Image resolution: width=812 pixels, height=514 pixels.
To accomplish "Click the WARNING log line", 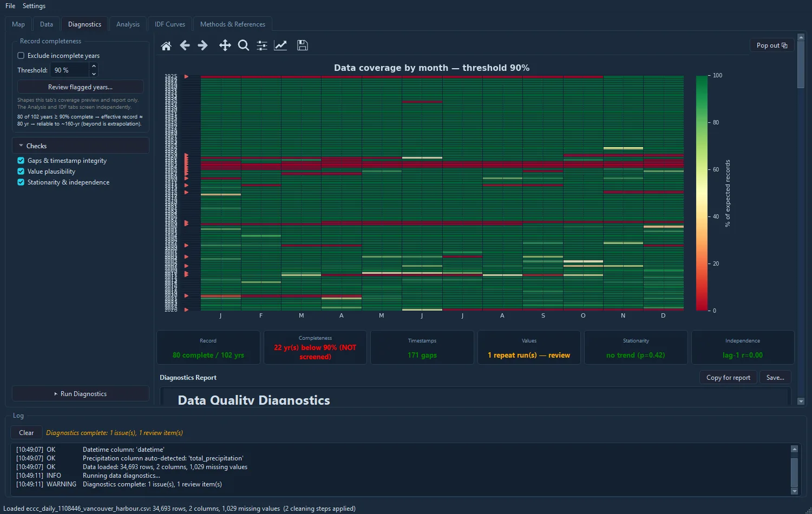I will [119, 484].
